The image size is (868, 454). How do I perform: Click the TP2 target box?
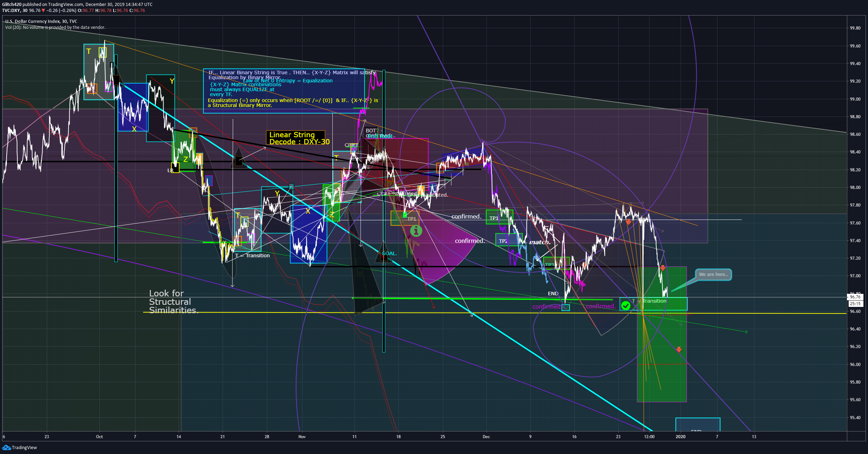pyautogui.click(x=509, y=240)
